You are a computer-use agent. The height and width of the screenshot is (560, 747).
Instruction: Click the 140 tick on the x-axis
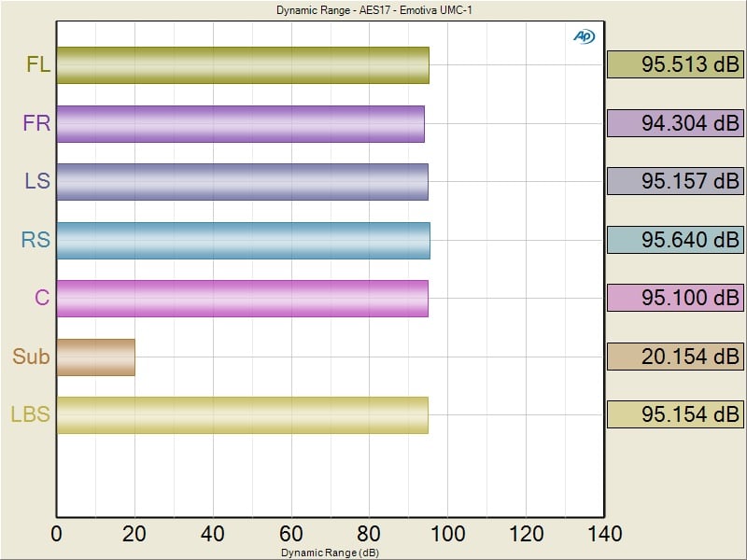coord(604,534)
